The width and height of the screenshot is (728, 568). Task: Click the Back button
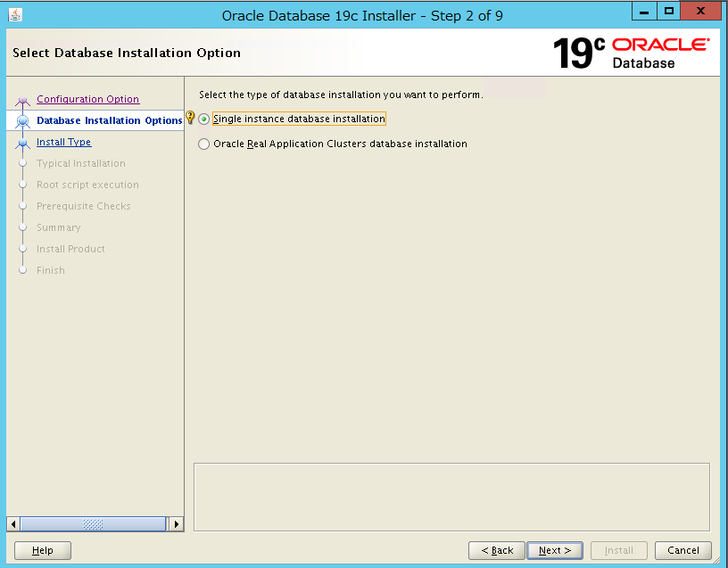(496, 550)
